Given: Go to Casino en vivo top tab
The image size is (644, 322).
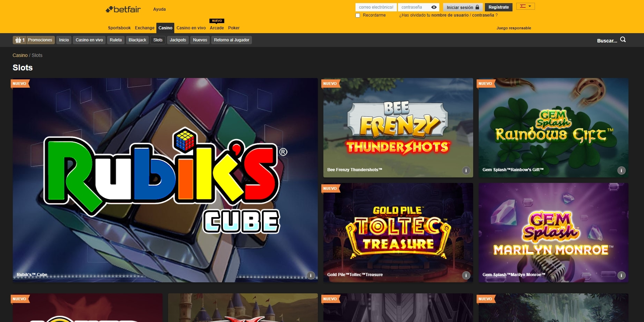Looking at the screenshot, I should tap(191, 28).
